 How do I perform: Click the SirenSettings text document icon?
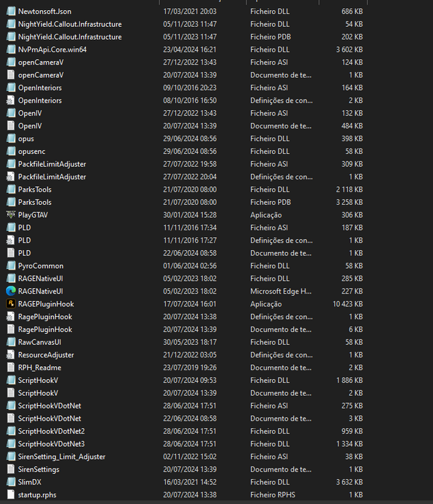[x=11, y=469]
